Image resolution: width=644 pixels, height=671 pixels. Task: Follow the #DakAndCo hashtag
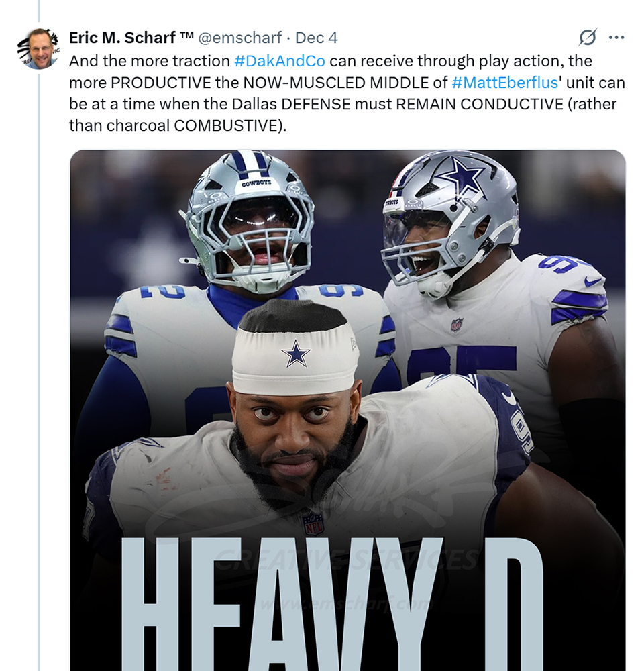pyautogui.click(x=280, y=61)
